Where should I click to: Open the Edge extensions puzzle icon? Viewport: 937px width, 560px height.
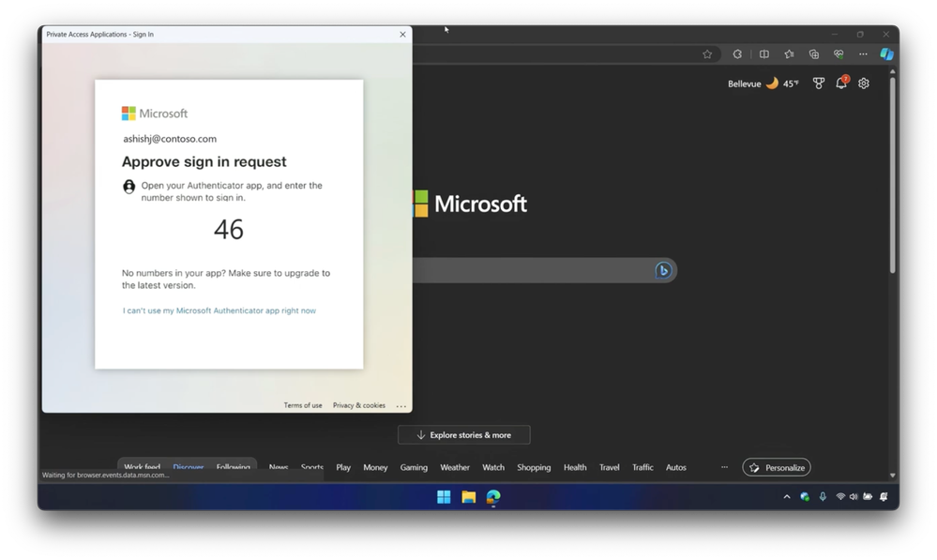(737, 54)
